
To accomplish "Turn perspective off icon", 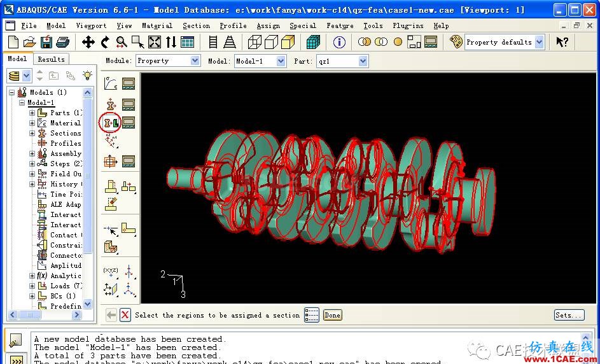I will tap(213, 42).
